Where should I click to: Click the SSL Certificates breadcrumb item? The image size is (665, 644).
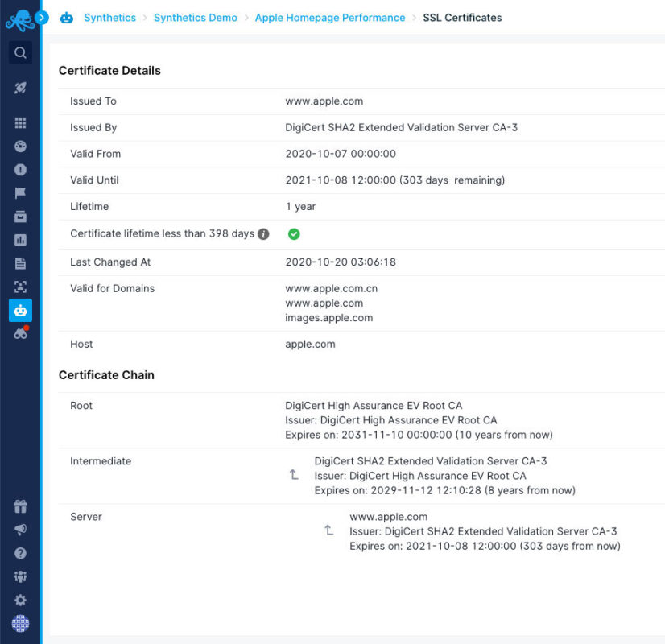(462, 18)
